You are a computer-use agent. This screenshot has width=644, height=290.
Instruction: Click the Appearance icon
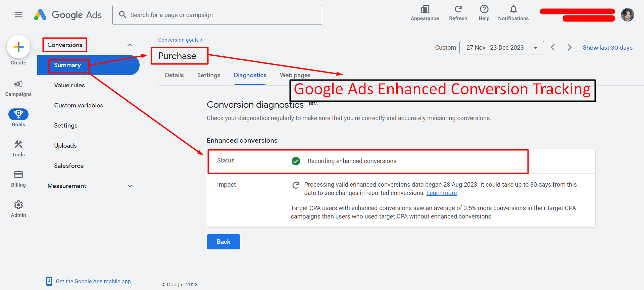[x=425, y=9]
